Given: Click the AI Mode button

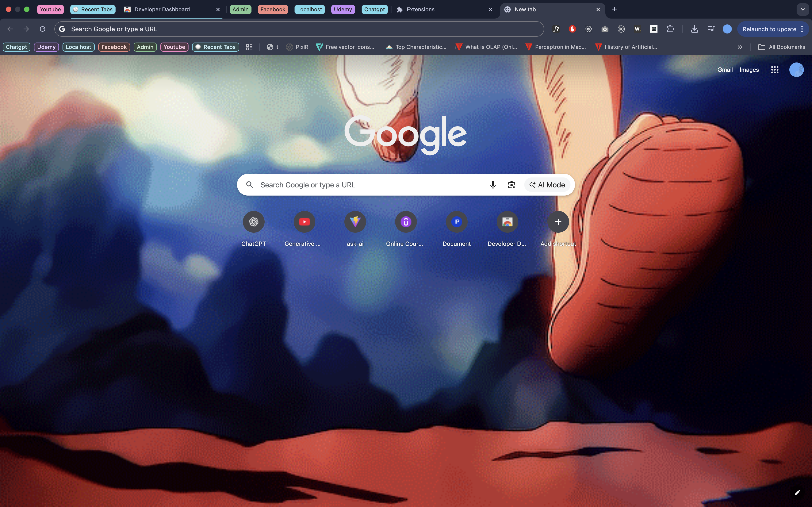Looking at the screenshot, I should [547, 185].
